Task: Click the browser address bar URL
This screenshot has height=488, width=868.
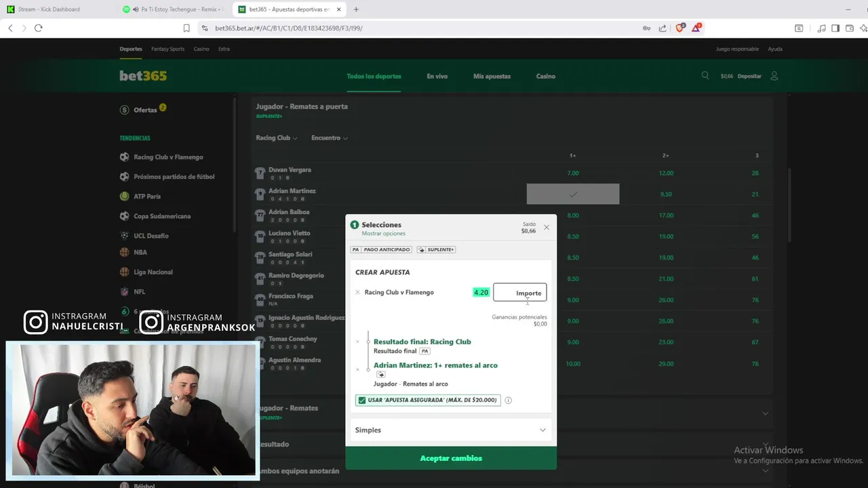Action: 289,28
